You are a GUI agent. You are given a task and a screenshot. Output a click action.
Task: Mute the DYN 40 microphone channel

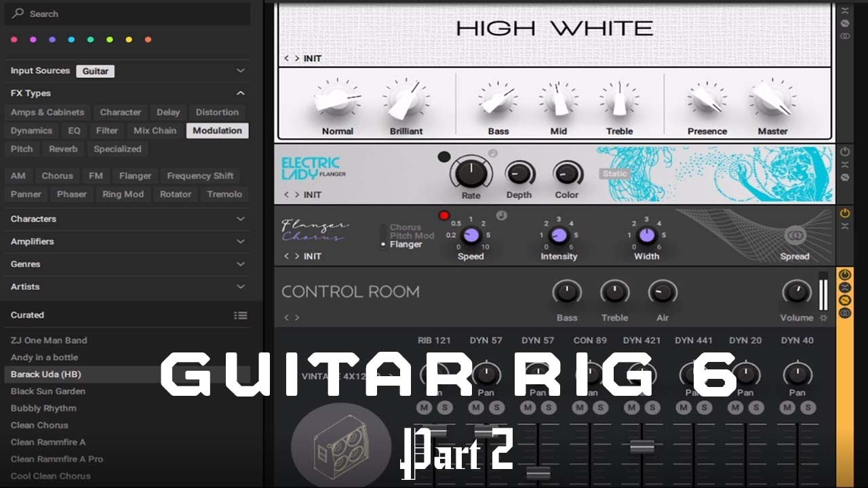coord(787,407)
